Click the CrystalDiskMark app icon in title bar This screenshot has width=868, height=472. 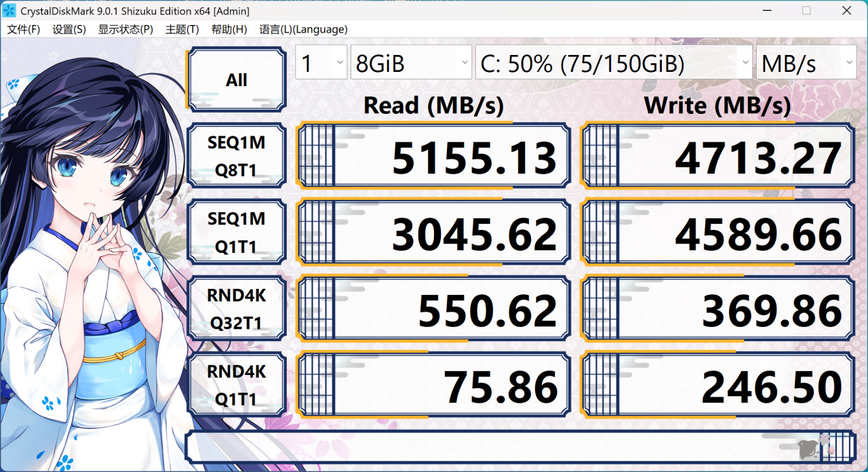pyautogui.click(x=9, y=11)
